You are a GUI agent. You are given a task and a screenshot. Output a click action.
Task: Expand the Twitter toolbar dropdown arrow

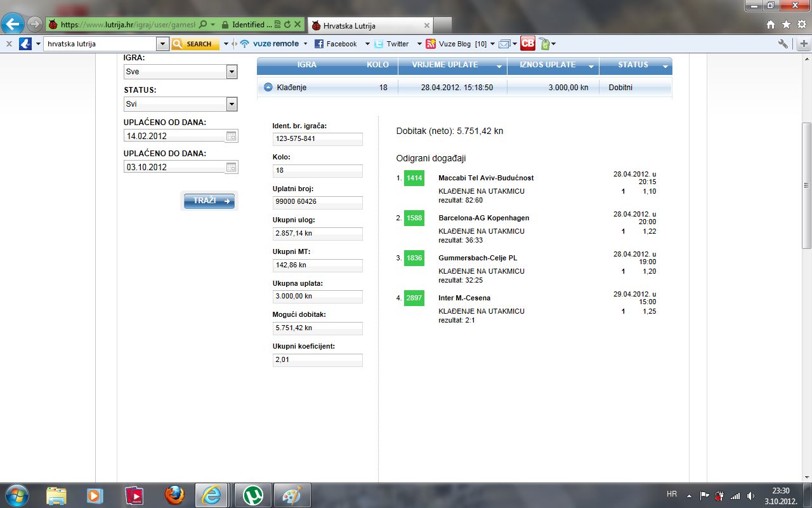419,44
